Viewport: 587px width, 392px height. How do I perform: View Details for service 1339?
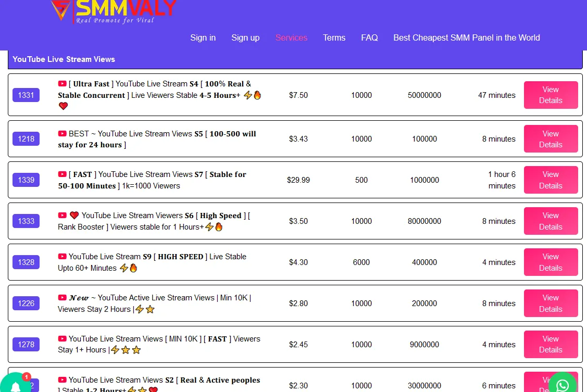coord(551,180)
